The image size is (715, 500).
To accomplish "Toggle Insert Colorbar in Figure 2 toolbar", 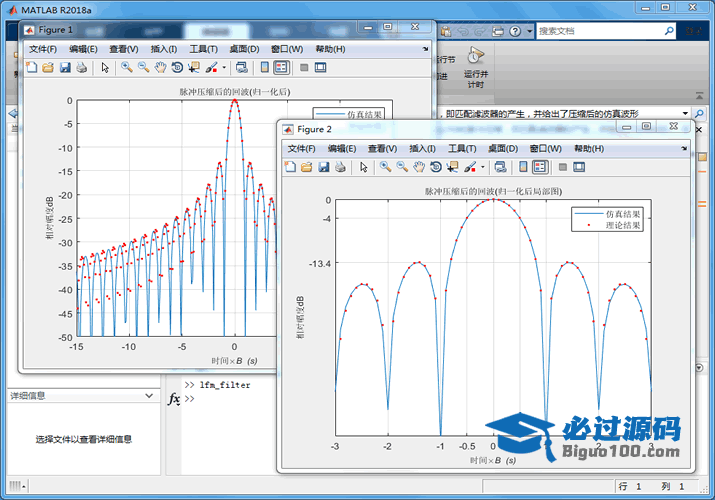I will pyautogui.click(x=523, y=167).
